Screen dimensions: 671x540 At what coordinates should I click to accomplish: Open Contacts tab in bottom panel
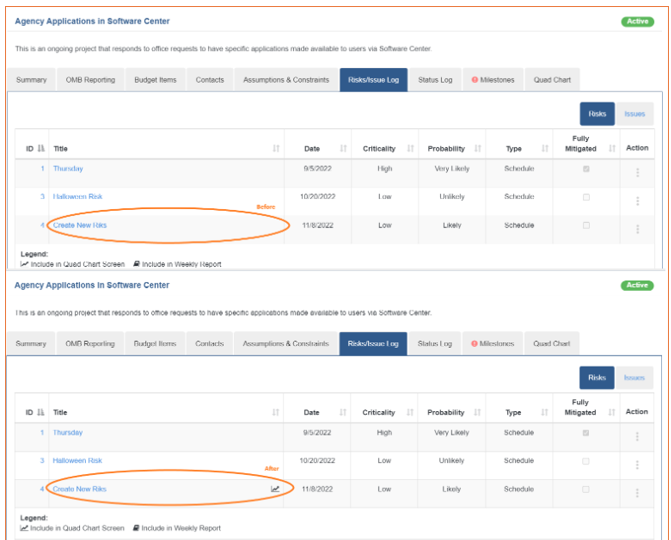click(209, 344)
